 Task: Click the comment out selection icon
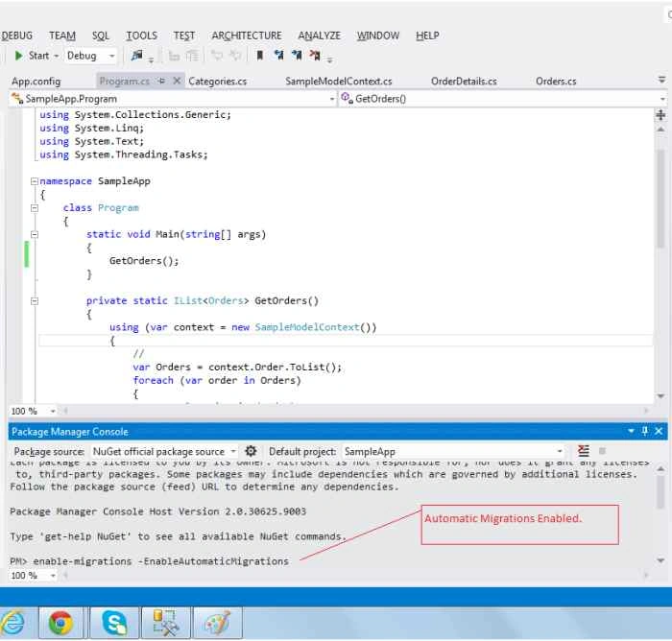[x=217, y=56]
